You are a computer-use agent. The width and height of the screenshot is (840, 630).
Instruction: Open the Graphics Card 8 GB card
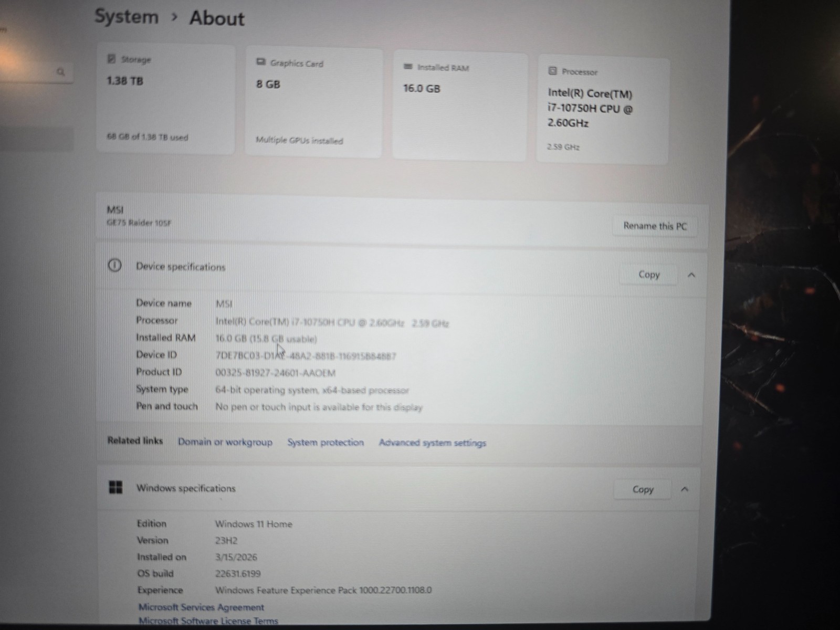[x=313, y=103]
